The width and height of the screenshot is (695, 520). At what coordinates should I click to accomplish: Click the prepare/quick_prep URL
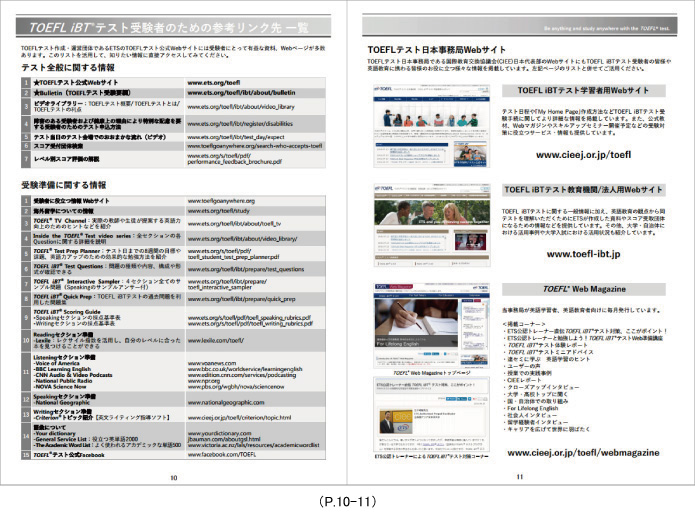tap(242, 299)
